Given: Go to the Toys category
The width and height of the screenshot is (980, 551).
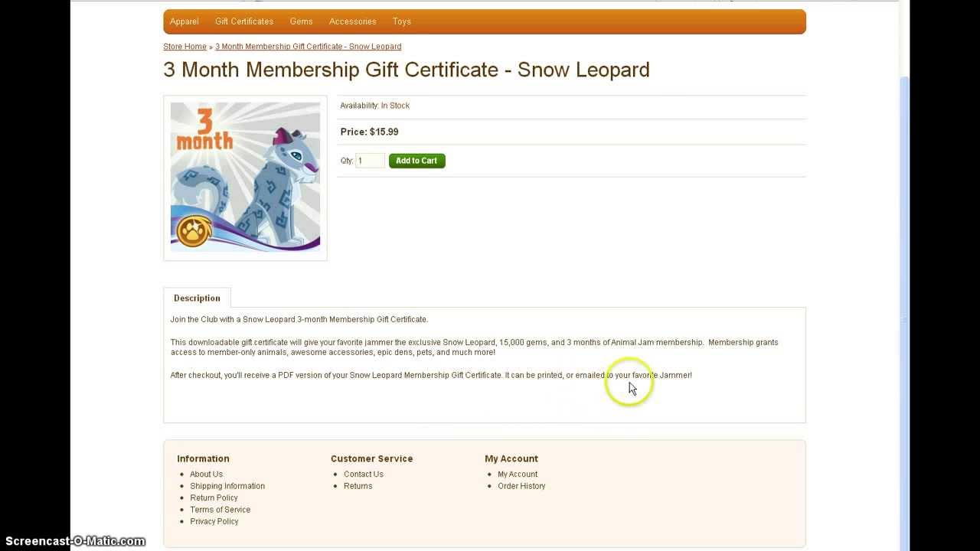Looking at the screenshot, I should (x=402, y=21).
